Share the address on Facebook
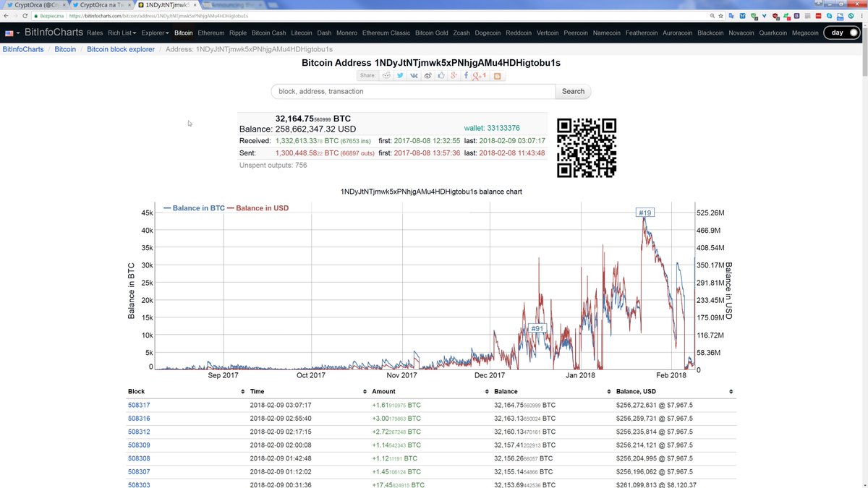868x488 pixels. click(x=466, y=75)
